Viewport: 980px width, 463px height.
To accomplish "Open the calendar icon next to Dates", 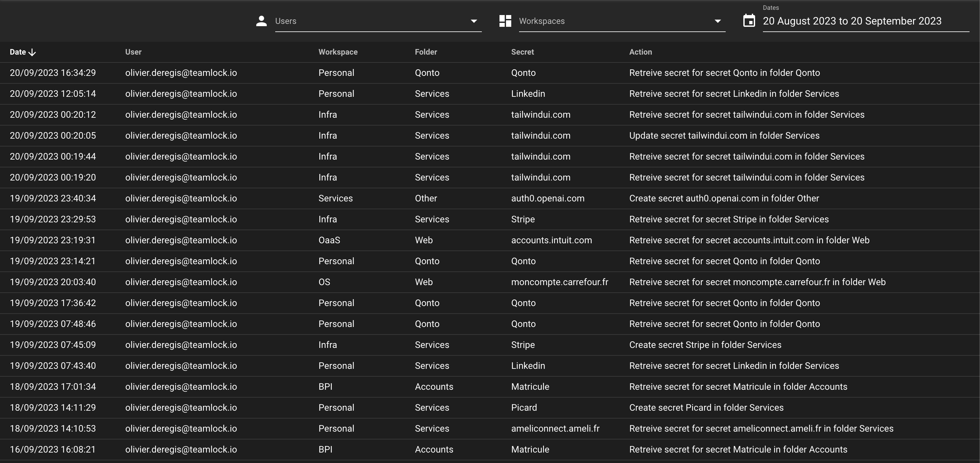I will click(x=749, y=21).
